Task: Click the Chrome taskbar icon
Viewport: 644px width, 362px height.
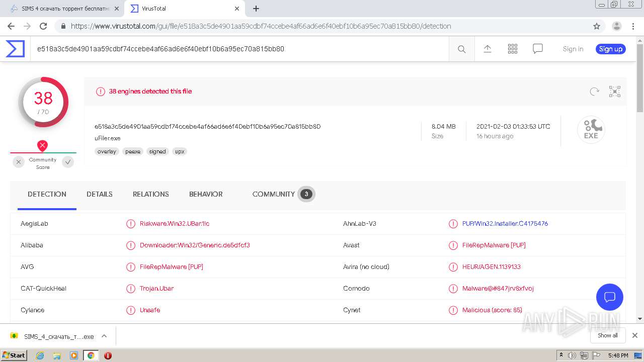Action: [x=91, y=355]
